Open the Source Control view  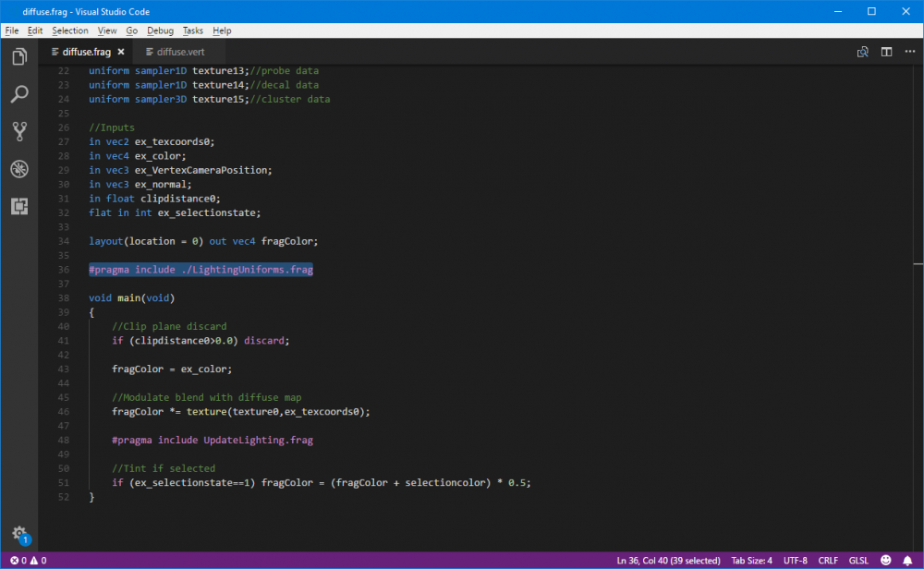pos(18,131)
